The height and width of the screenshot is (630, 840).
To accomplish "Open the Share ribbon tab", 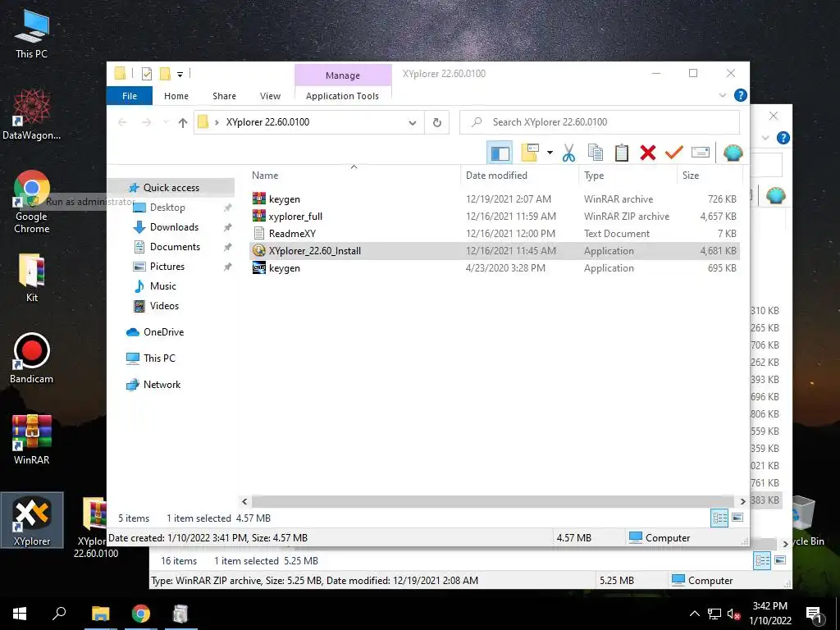I will pyautogui.click(x=224, y=96).
